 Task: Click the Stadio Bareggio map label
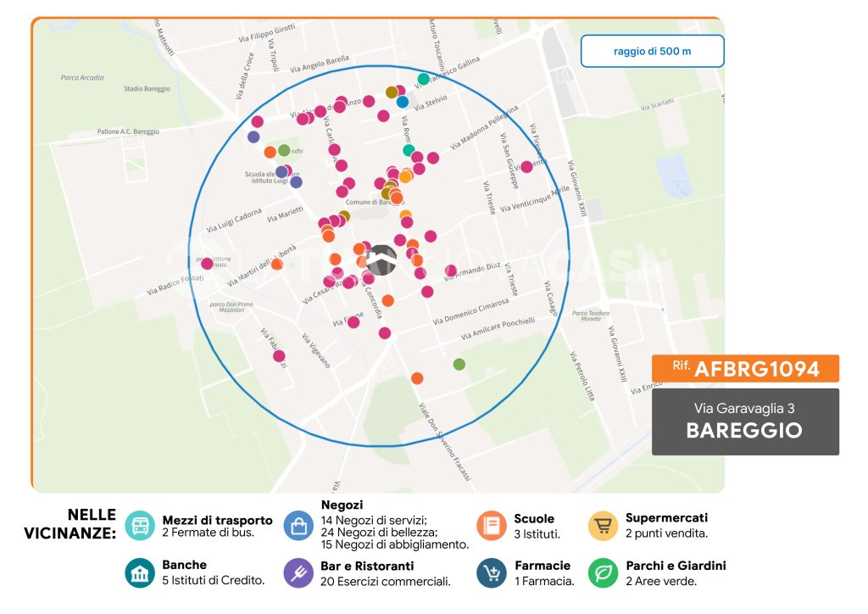[x=147, y=88]
